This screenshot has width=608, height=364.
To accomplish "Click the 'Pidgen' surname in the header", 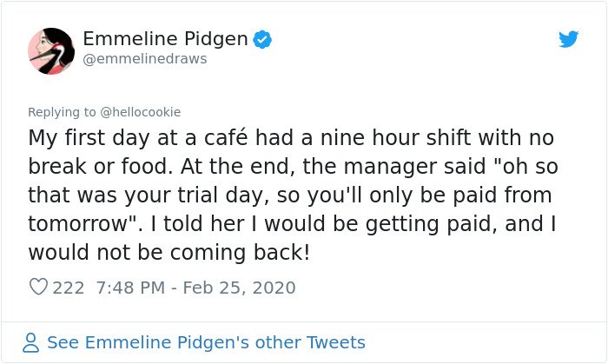I will [x=215, y=38].
